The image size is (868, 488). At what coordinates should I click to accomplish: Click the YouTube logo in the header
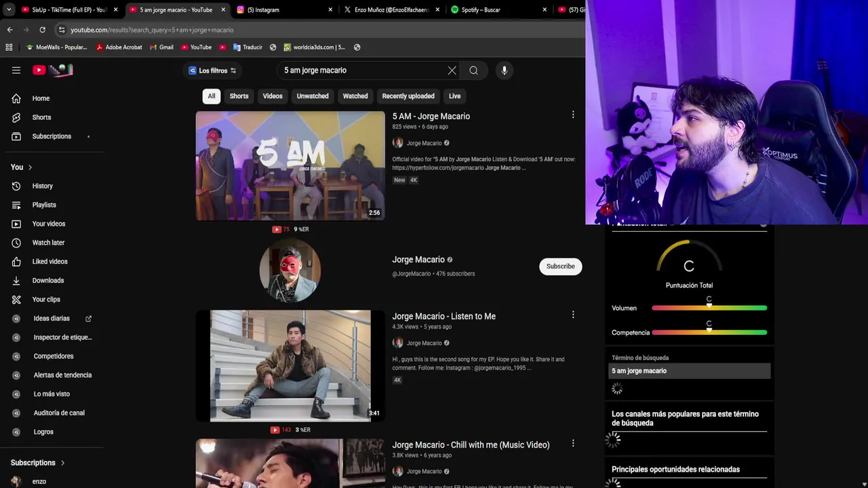[52, 70]
